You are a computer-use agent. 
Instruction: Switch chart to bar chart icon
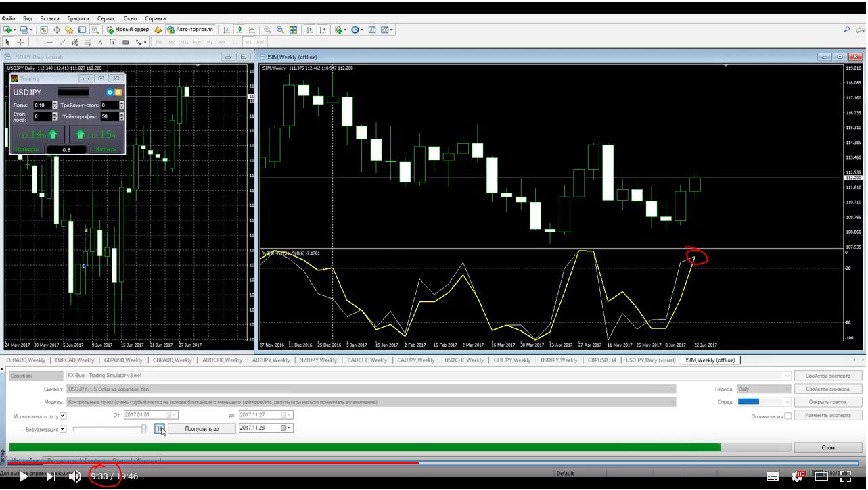[227, 30]
